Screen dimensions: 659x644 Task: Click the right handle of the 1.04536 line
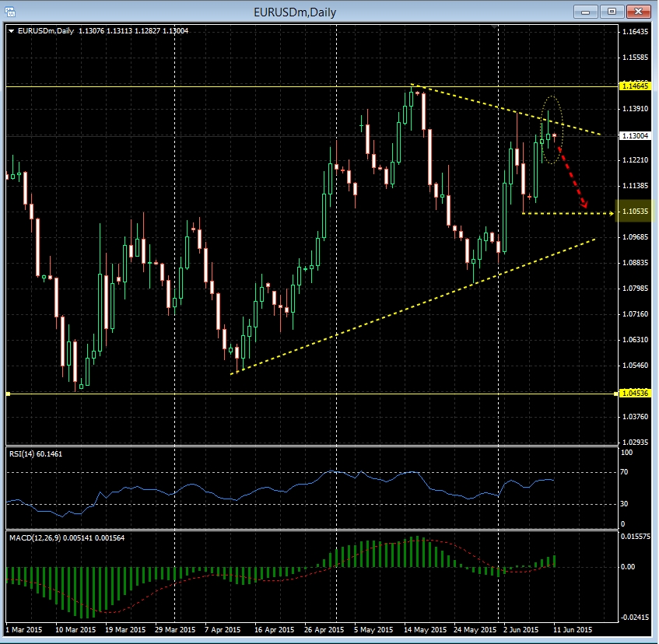click(x=615, y=394)
